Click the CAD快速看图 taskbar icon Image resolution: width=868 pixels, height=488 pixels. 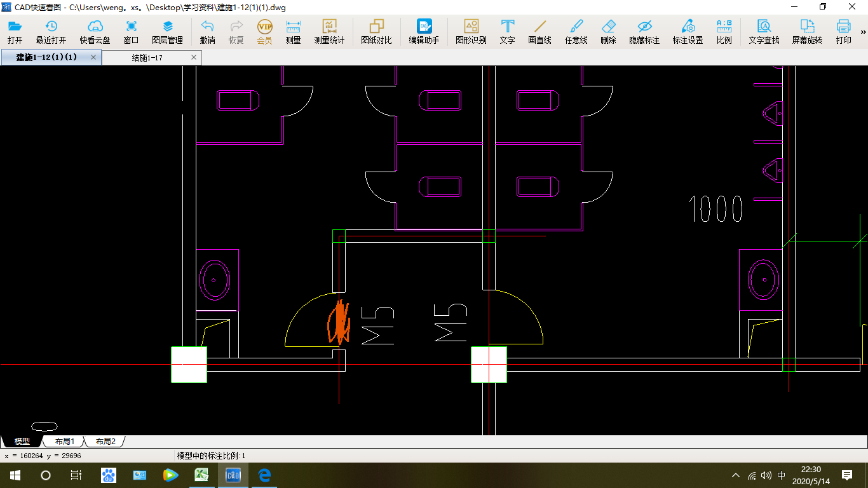[x=233, y=475]
